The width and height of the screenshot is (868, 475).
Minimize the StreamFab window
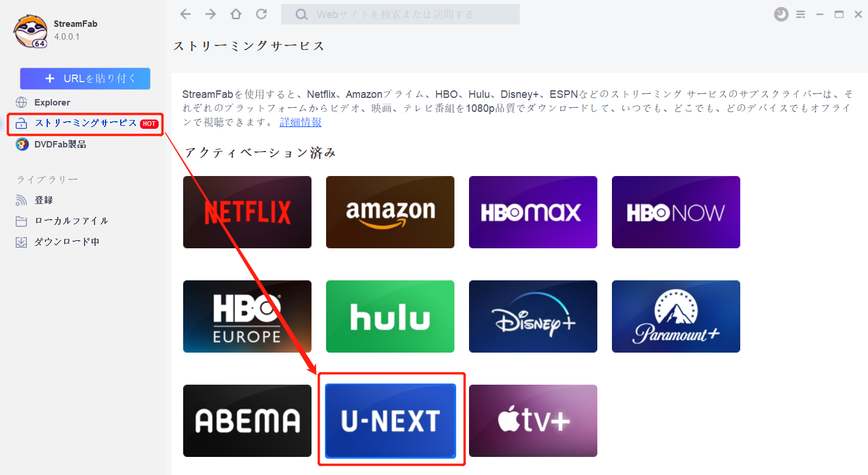coord(820,15)
